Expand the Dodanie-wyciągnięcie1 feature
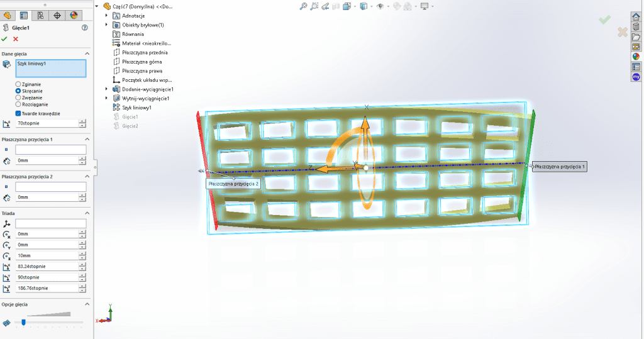 (x=106, y=89)
